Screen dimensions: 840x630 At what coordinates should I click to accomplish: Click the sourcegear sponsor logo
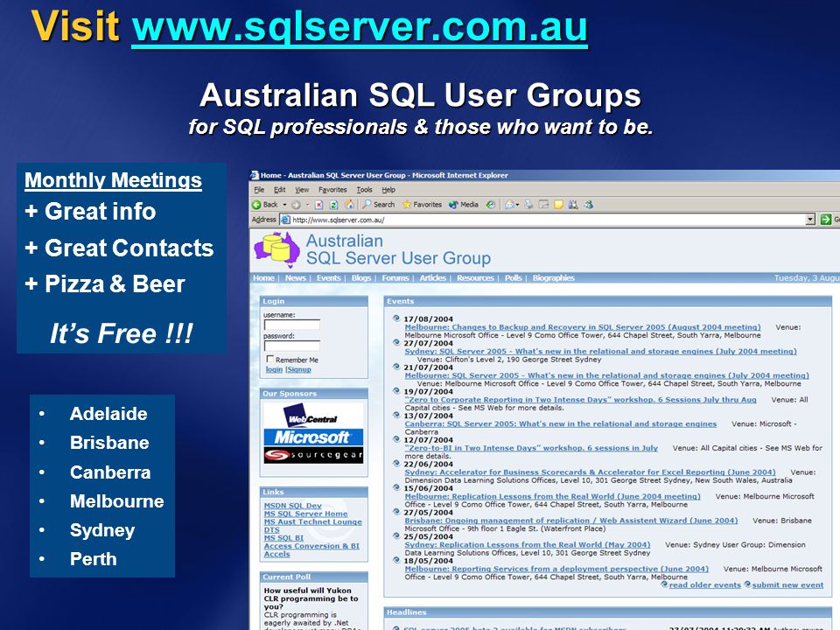point(313,455)
